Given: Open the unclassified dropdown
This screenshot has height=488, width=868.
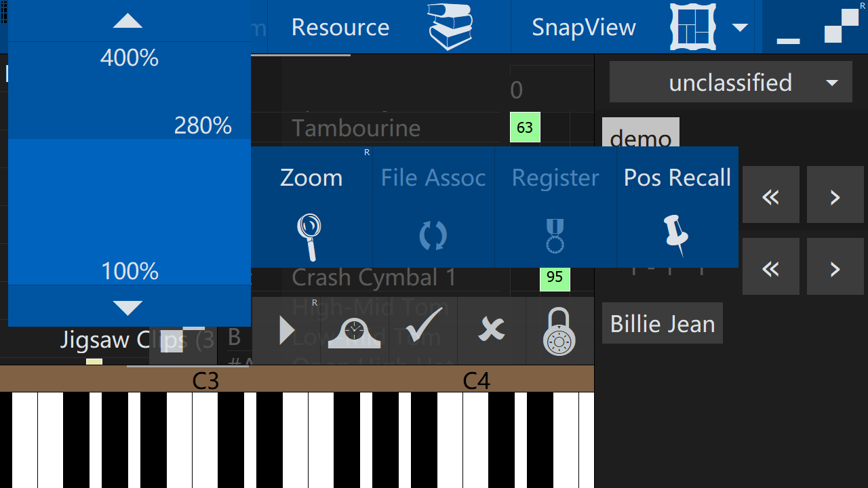Looking at the screenshot, I should click(x=730, y=82).
